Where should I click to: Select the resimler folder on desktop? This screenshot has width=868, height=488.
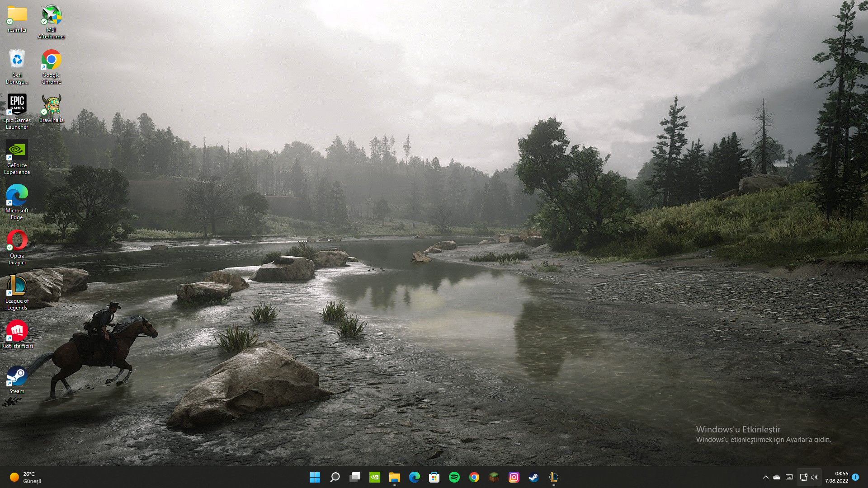(x=17, y=19)
